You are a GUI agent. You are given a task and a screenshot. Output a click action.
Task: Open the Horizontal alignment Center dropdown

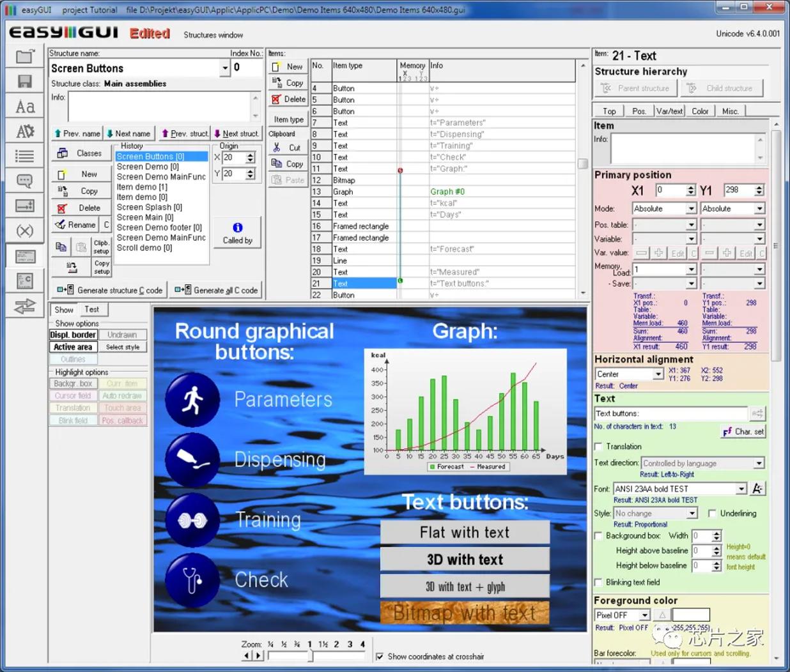[x=658, y=374]
